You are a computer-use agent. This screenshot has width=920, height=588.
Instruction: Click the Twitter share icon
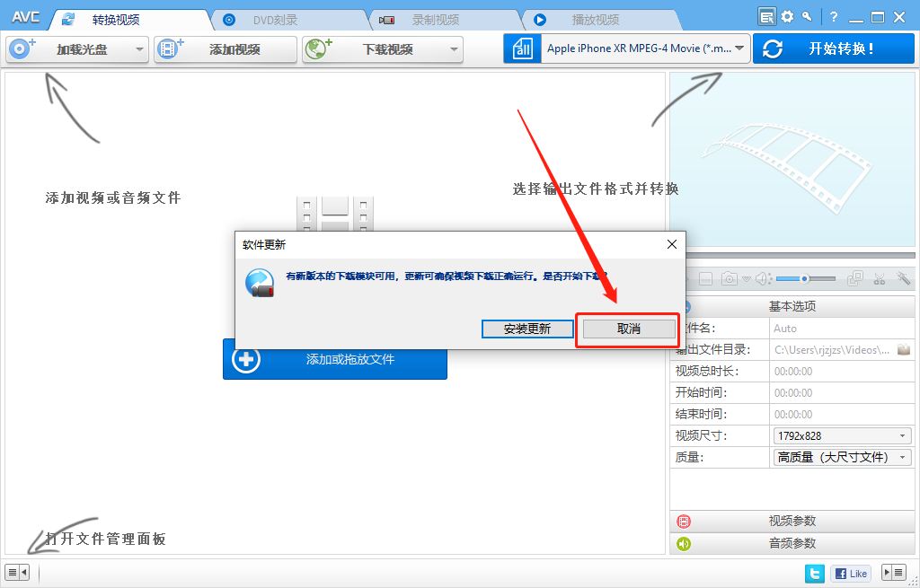814,574
